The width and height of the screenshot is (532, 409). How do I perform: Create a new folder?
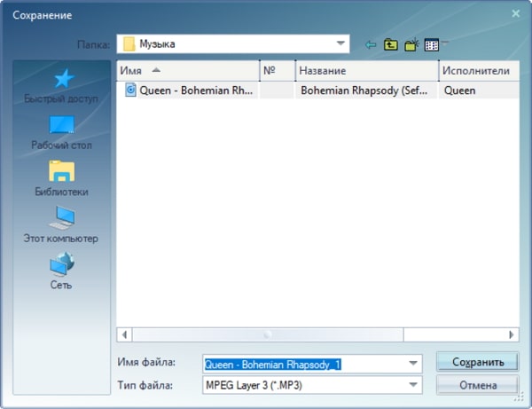coord(411,44)
